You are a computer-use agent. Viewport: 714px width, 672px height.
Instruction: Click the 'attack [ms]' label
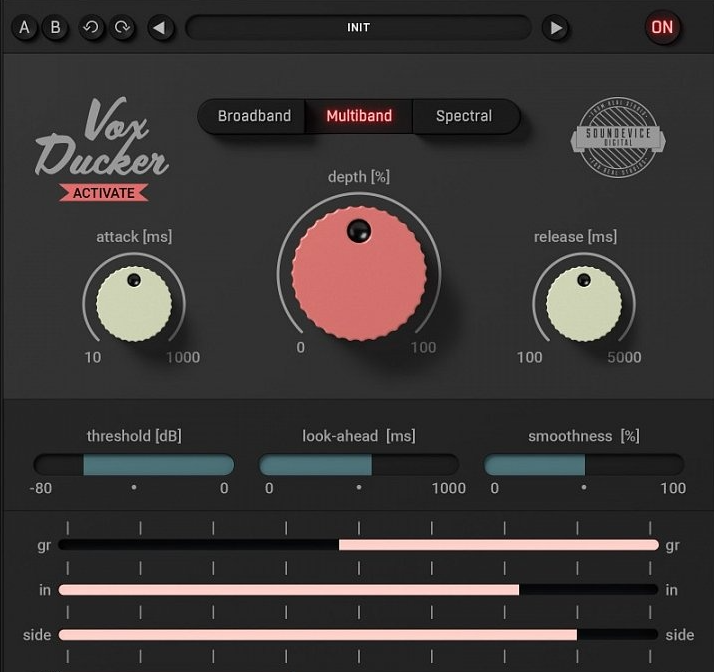[x=134, y=237]
